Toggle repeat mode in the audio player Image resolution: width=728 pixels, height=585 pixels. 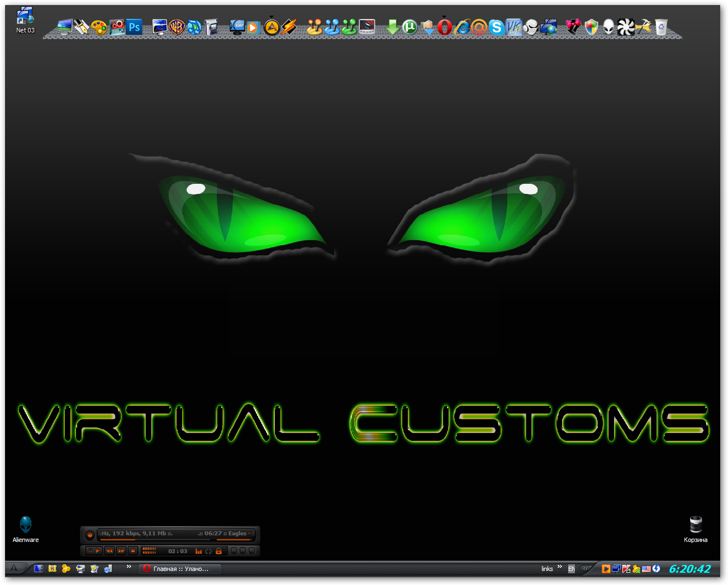tap(208, 550)
